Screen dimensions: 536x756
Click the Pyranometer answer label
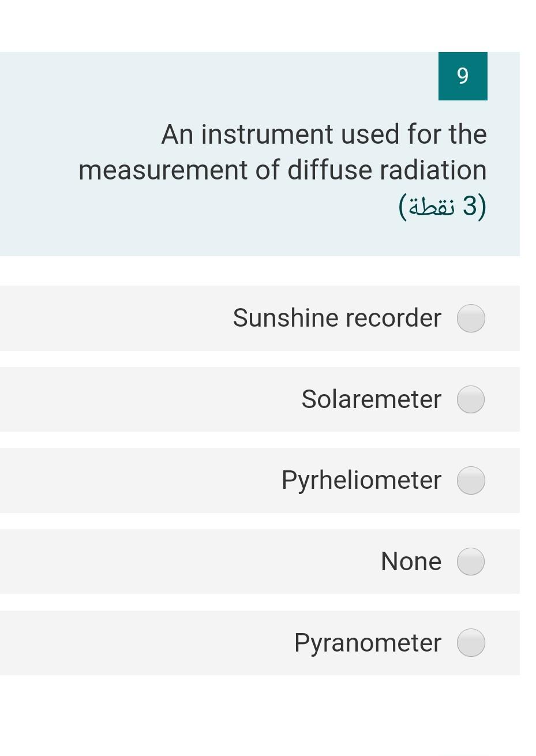(x=368, y=642)
